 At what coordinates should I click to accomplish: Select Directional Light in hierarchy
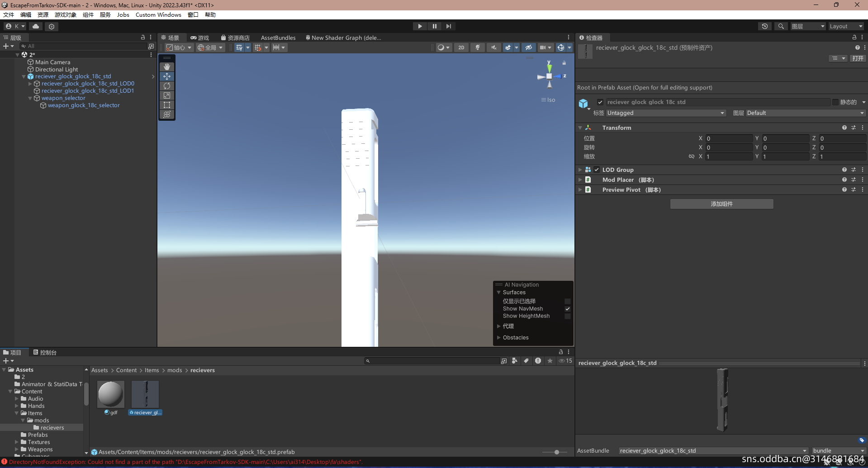(57, 69)
